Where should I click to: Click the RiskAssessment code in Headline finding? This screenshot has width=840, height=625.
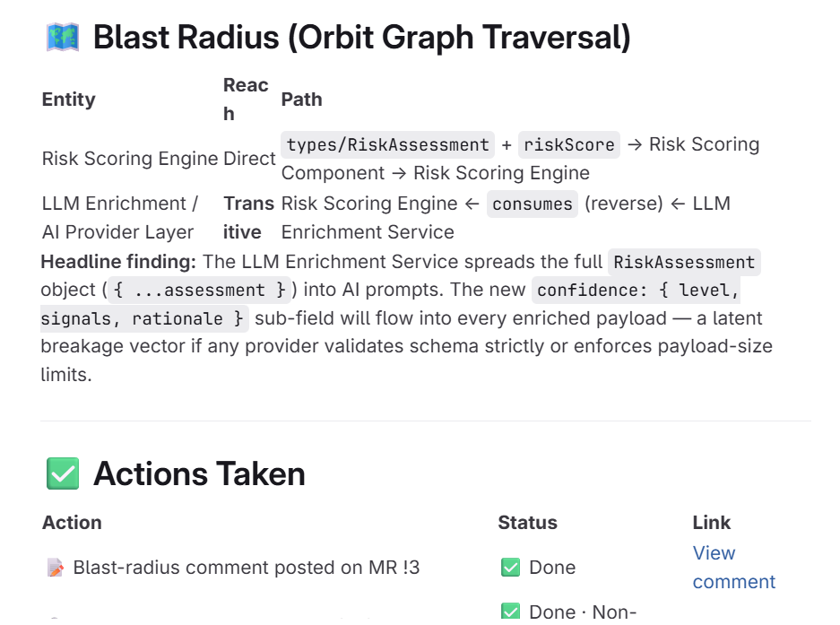pyautogui.click(x=684, y=262)
